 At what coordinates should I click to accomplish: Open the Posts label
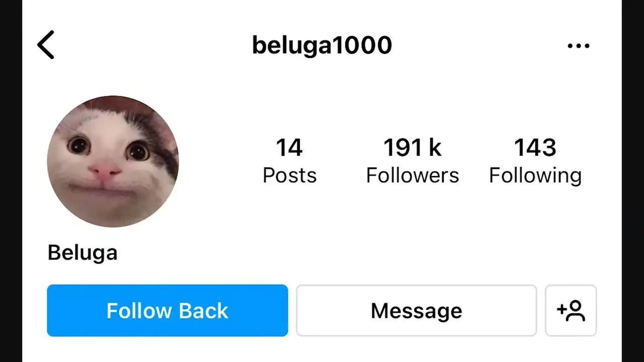(x=289, y=175)
